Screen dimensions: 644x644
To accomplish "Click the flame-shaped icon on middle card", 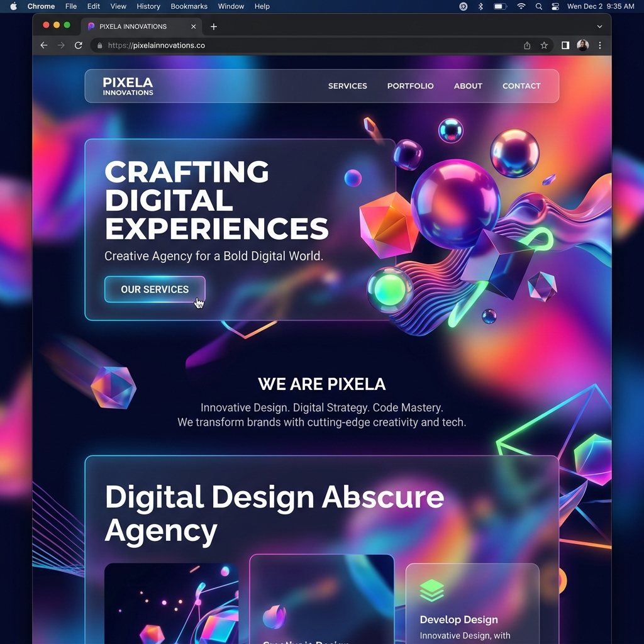I will click(274, 616).
